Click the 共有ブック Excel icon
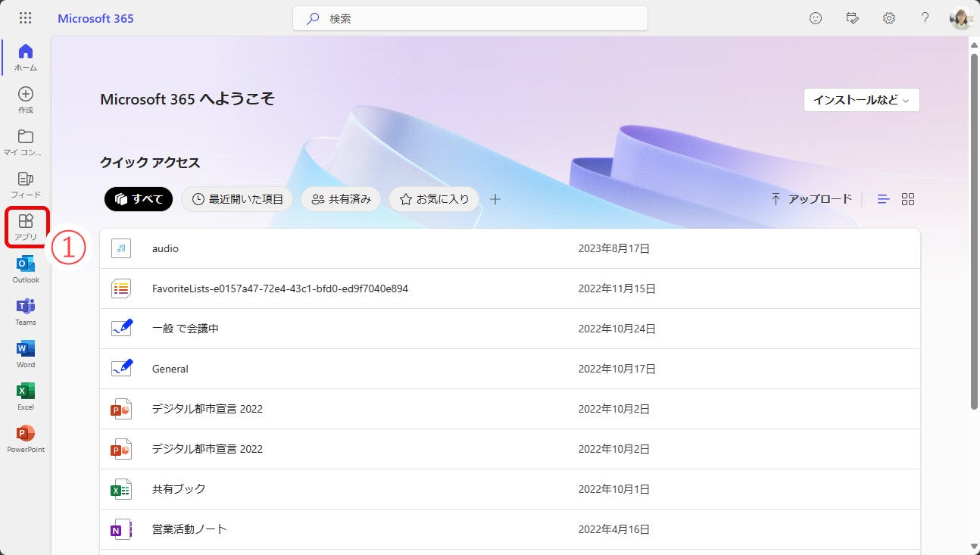 (121, 489)
